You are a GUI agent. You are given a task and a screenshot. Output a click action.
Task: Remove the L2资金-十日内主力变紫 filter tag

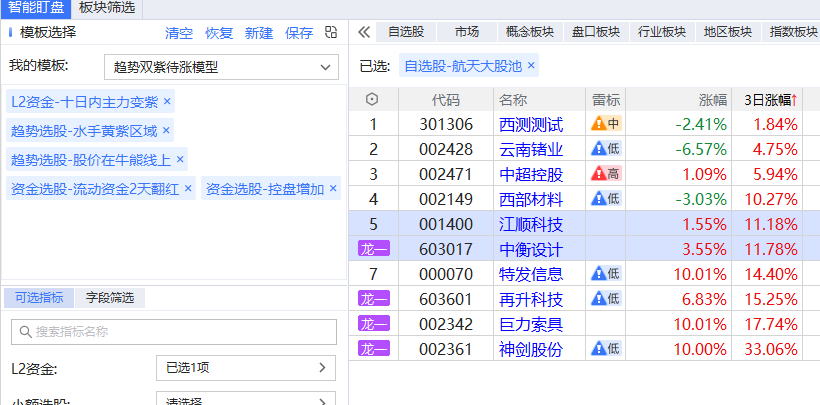[167, 102]
